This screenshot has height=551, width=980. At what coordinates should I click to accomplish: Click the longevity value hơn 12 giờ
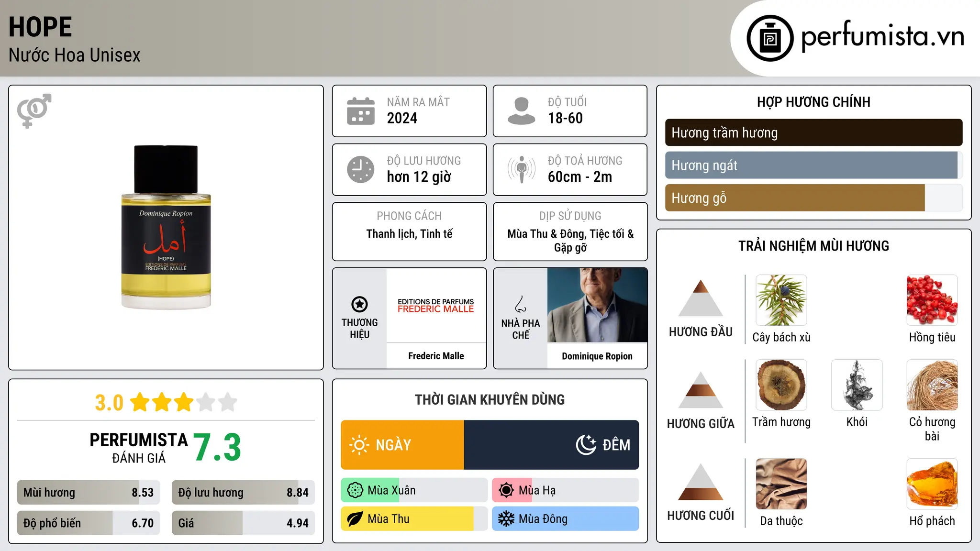click(x=419, y=177)
